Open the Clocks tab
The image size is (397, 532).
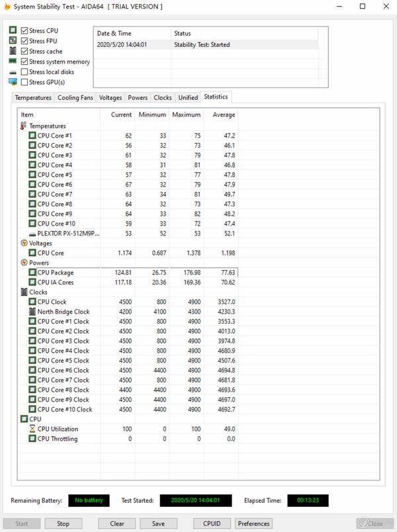pos(163,98)
